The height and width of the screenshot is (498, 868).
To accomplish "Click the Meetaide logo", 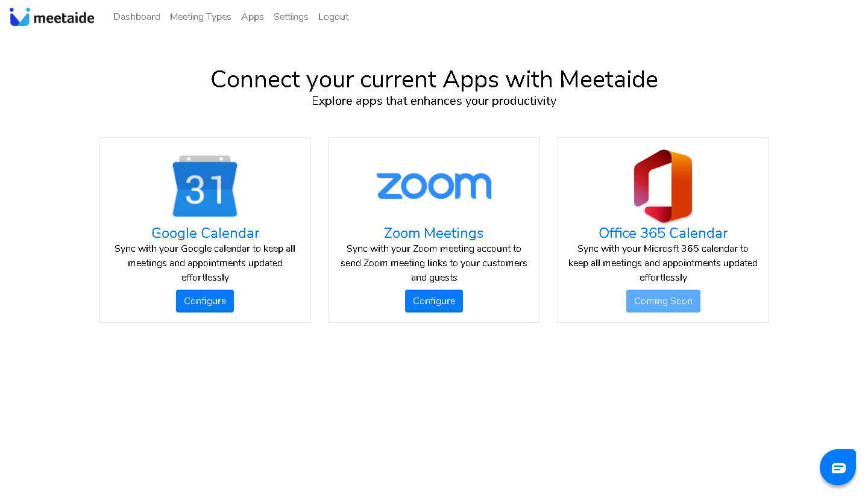I will coord(52,17).
